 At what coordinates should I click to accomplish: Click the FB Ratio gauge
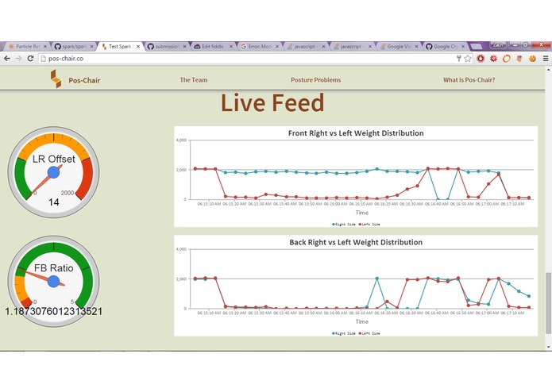(x=53, y=281)
